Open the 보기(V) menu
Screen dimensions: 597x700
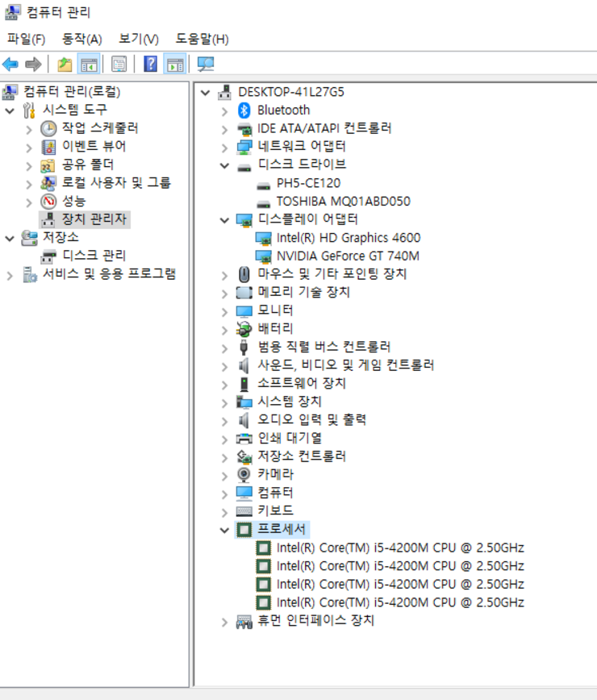139,39
